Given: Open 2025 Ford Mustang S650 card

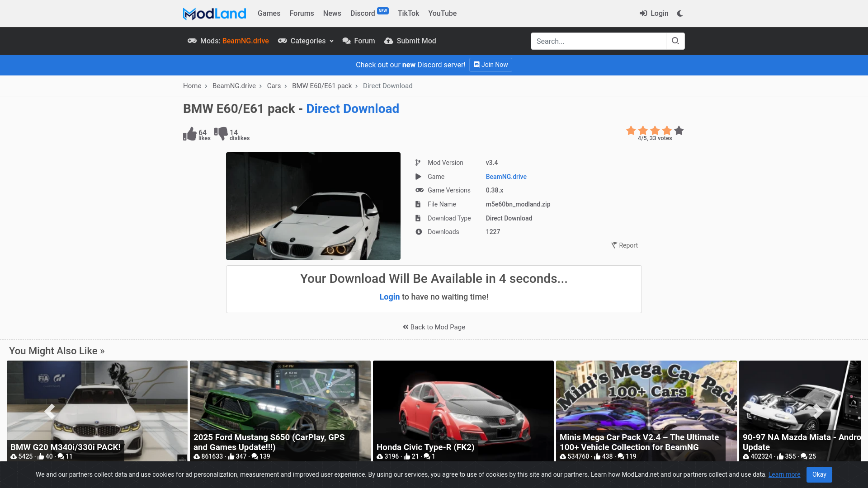Looking at the screenshot, I should coord(280,411).
